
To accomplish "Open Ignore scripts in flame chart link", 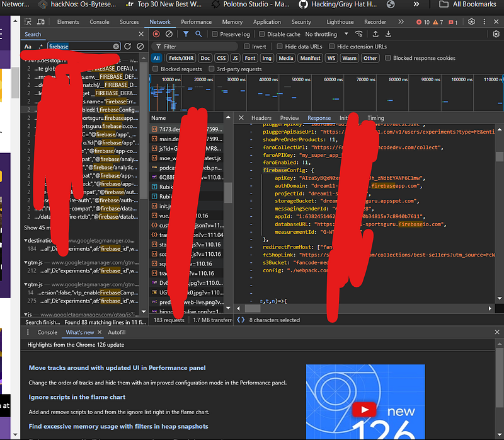I will tap(77, 397).
